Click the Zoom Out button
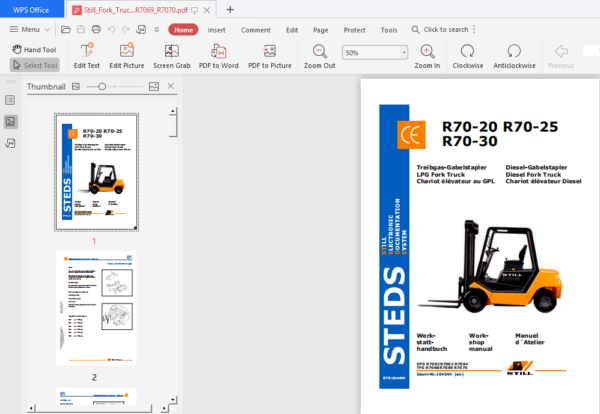Image resolution: width=600 pixels, height=414 pixels. click(x=320, y=56)
